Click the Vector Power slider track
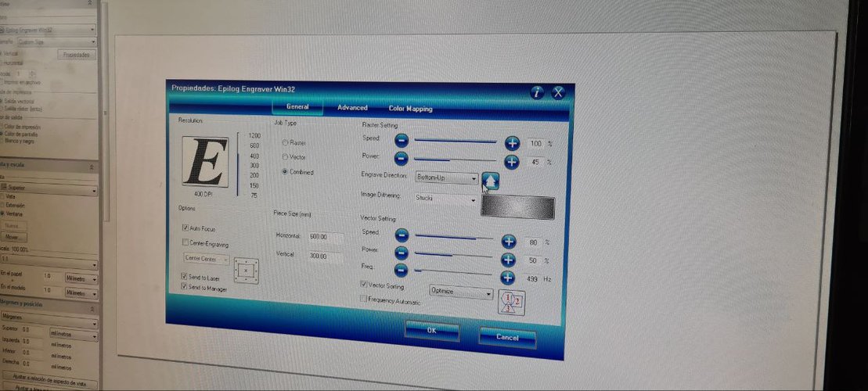 (454, 255)
